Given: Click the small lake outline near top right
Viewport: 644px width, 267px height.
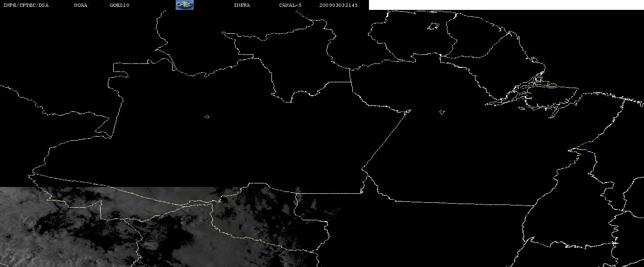Looking at the screenshot, I should (433, 27).
